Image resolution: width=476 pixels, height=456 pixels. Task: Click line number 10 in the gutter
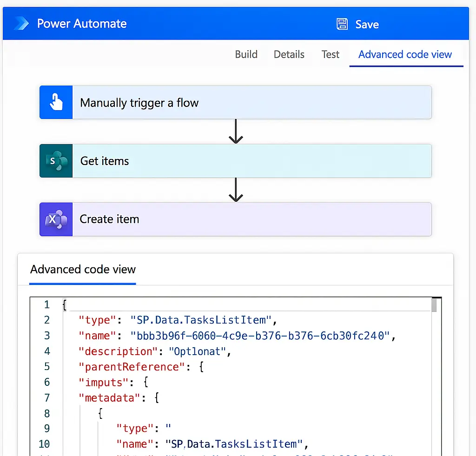(44, 444)
